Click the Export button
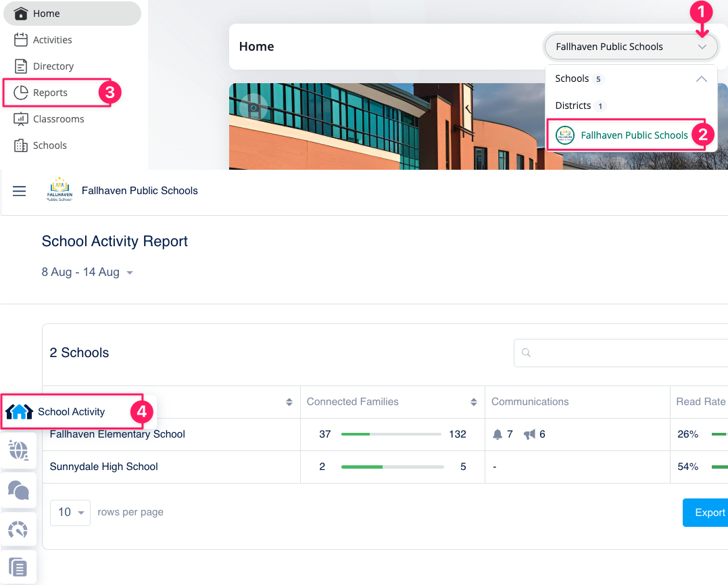The height and width of the screenshot is (585, 728). point(707,513)
